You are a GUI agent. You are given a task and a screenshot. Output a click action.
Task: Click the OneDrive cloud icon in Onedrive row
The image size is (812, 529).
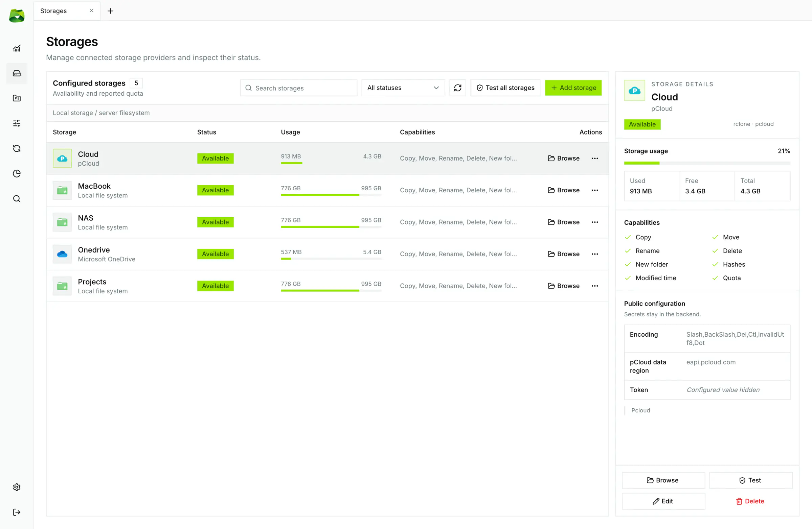(x=62, y=254)
